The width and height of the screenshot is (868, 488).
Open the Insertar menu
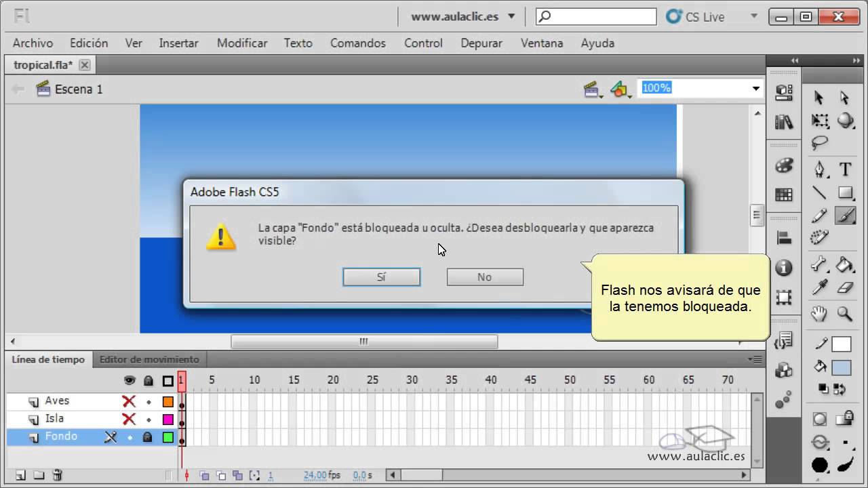click(178, 43)
